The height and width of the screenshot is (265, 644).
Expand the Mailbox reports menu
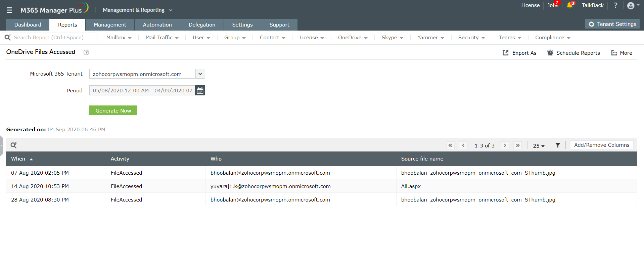pos(119,38)
